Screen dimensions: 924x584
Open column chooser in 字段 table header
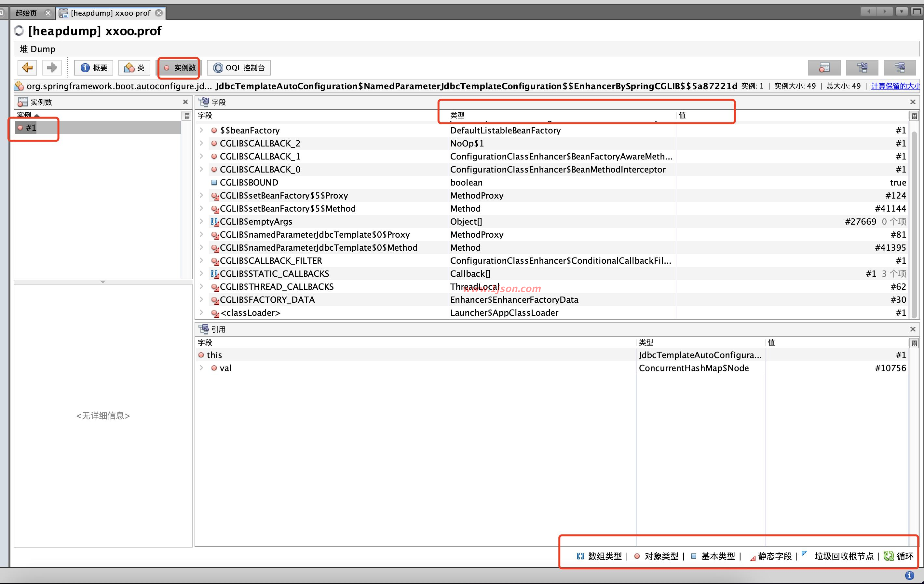[x=914, y=116]
